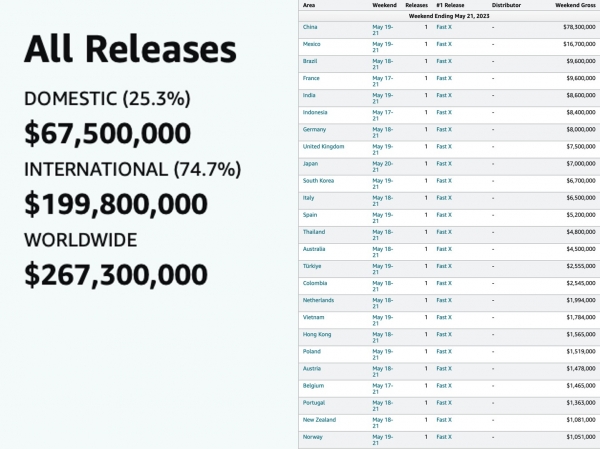The height and width of the screenshot is (449, 600).
Task: Click Fast X in the Italy row
Action: 444,198
